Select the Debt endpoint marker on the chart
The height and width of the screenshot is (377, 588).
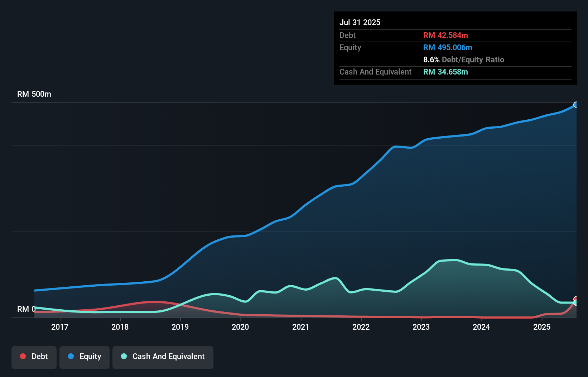tap(576, 299)
